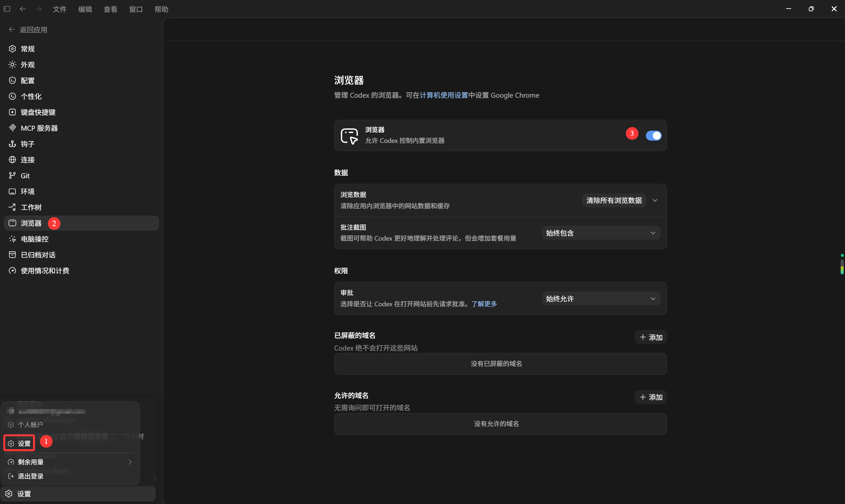
Task: Switch to 电脑操控 settings
Action: 81,239
